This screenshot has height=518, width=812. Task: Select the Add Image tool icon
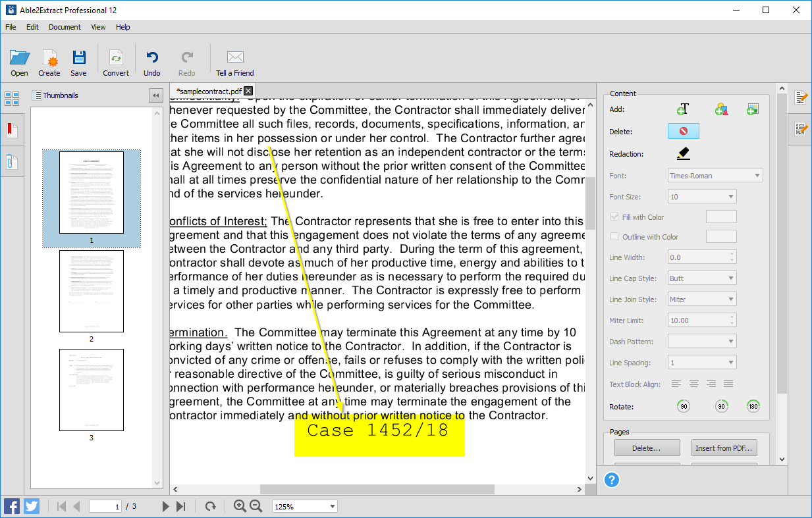click(x=753, y=109)
